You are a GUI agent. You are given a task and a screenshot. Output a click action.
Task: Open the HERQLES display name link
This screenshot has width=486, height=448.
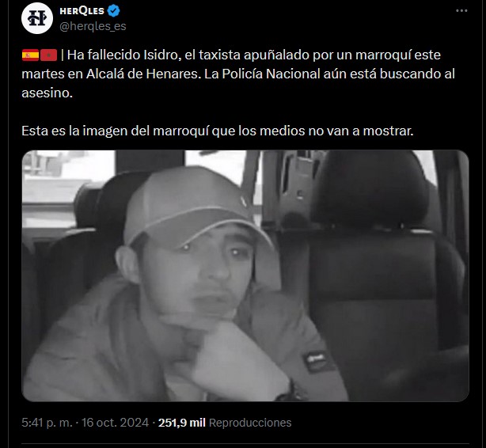click(x=82, y=11)
